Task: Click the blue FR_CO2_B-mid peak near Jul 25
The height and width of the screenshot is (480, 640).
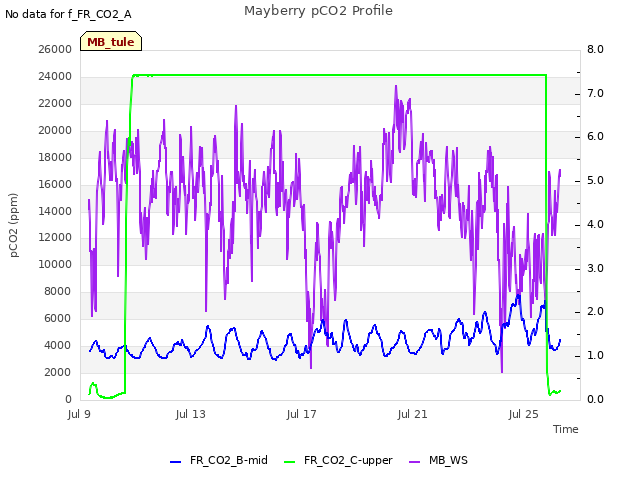Action: point(518,296)
